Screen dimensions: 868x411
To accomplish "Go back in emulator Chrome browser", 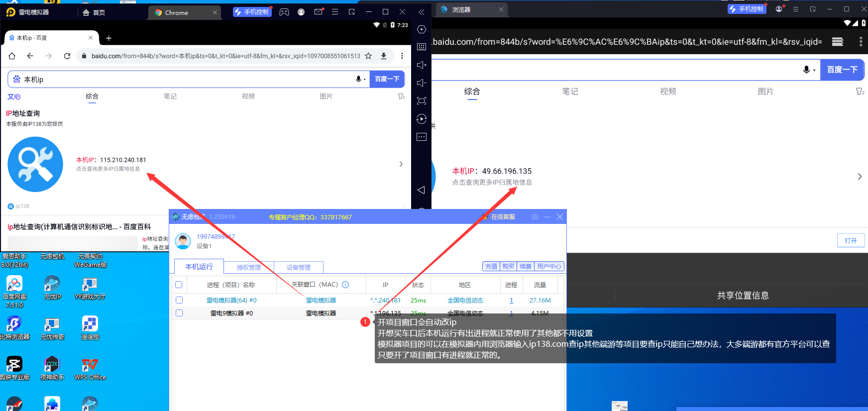I will 30,56.
